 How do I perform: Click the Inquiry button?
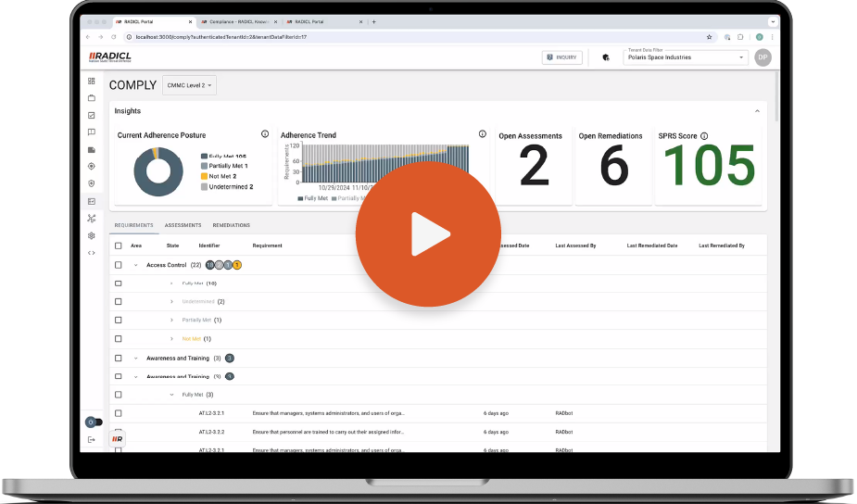561,57
